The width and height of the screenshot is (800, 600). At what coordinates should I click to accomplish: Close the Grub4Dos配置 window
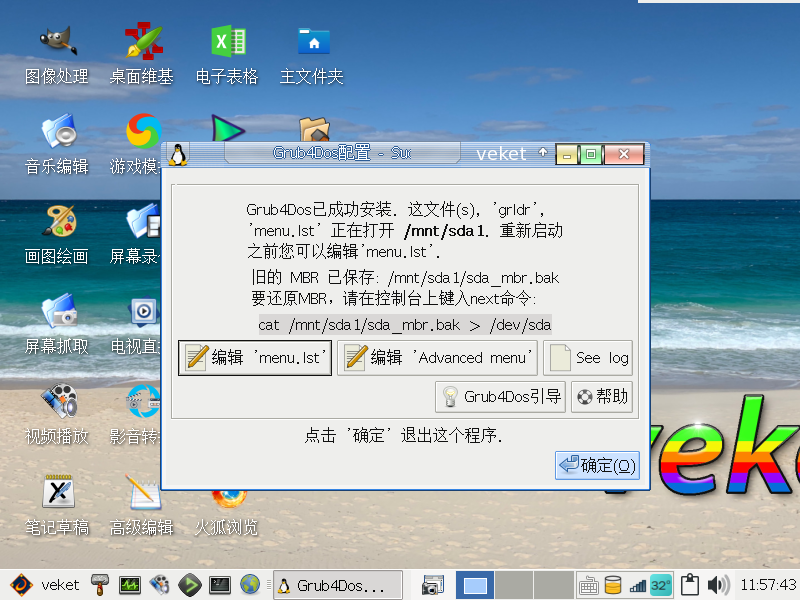click(623, 154)
